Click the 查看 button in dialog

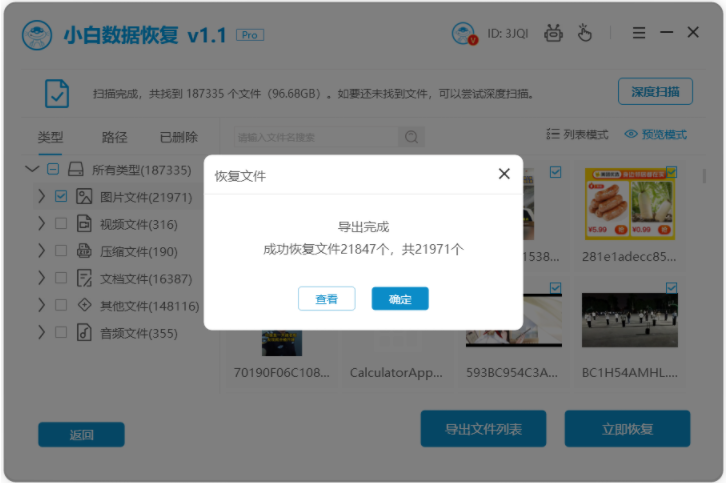coord(326,299)
